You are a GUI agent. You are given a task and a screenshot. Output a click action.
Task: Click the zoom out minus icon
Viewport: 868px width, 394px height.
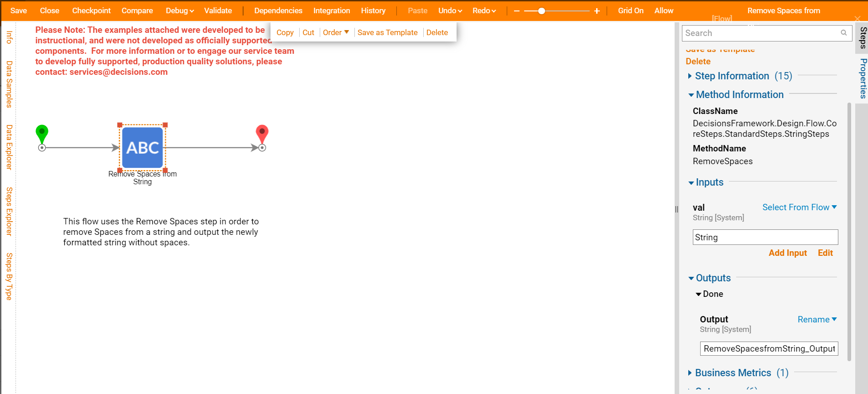pos(517,11)
